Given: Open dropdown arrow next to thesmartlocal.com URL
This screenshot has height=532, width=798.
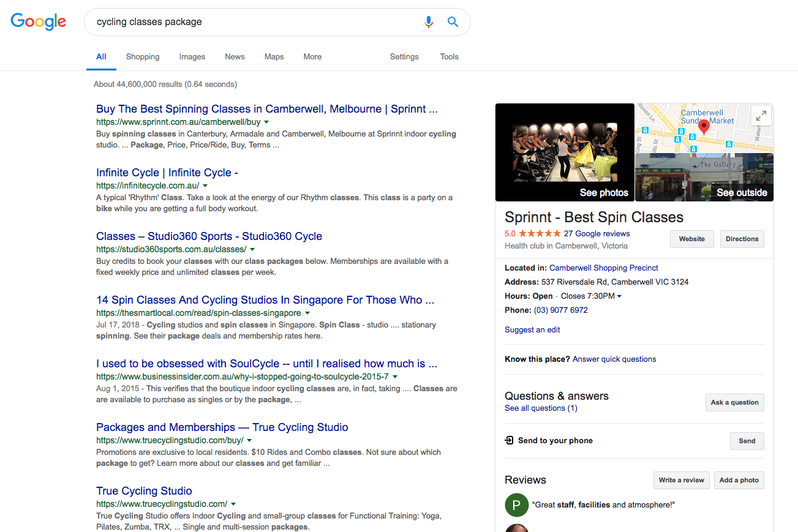Looking at the screenshot, I should point(307,313).
